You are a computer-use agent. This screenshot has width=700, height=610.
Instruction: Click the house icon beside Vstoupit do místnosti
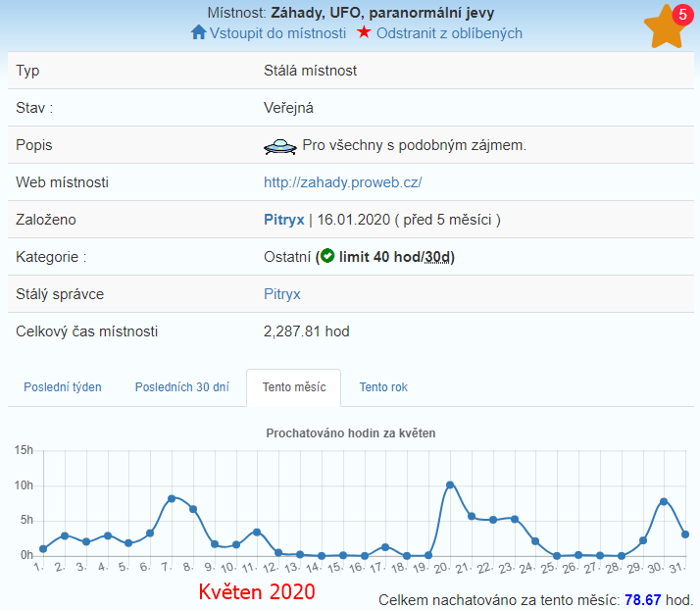click(198, 32)
